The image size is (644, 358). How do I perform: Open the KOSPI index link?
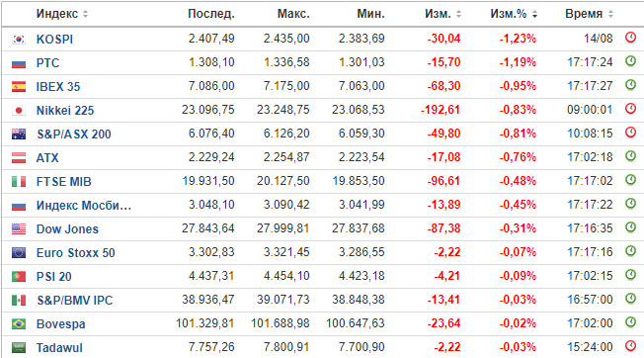coord(54,39)
